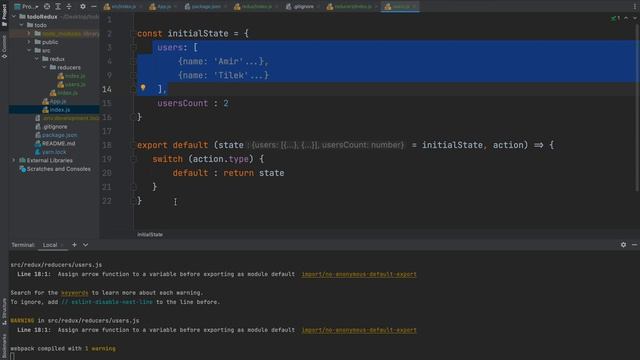Screen dimensions: 640x360
Task: Select package.json in project tree
Action: (x=60, y=135)
